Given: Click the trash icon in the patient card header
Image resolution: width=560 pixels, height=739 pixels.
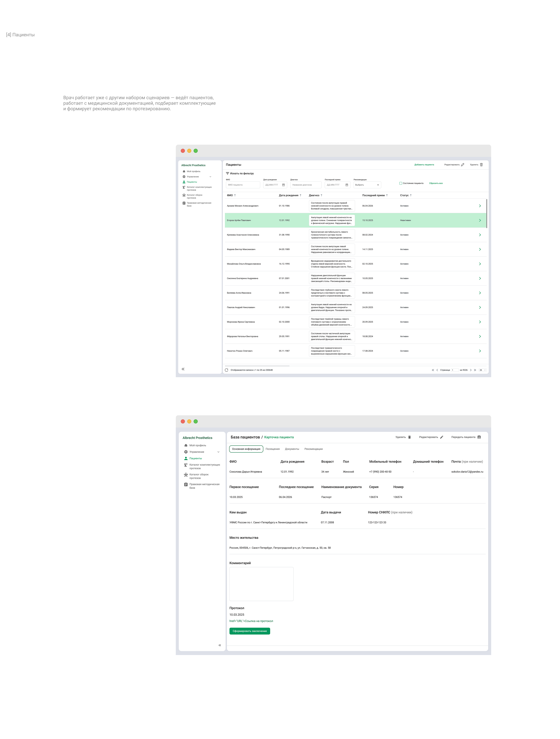Looking at the screenshot, I should pyautogui.click(x=409, y=437).
